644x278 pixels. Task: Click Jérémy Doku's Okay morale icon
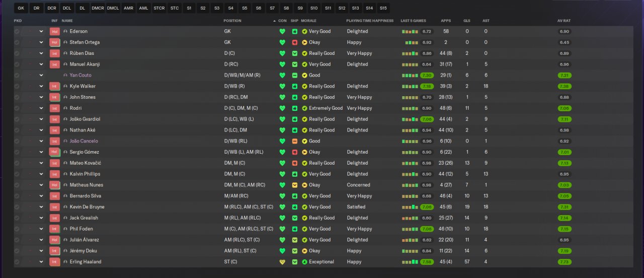(x=304, y=251)
